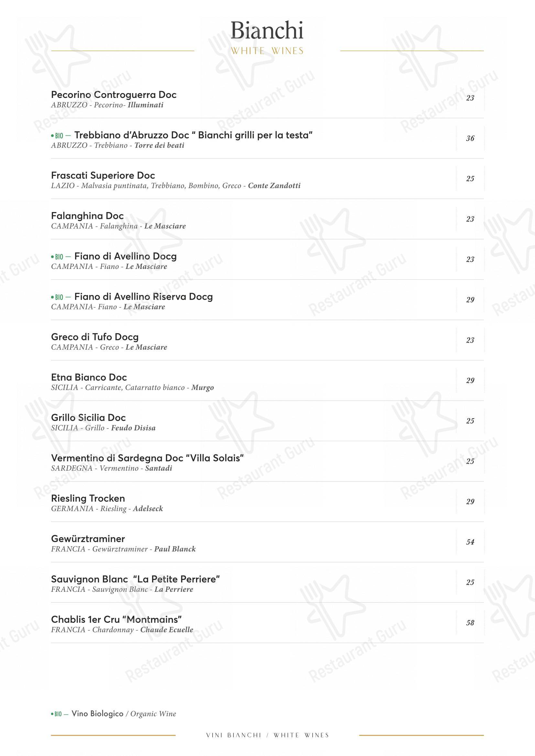Screen dimensions: 535x756
Task: Click Sauvignon Blanc "La Petite Perriere" title
Action: point(136,579)
